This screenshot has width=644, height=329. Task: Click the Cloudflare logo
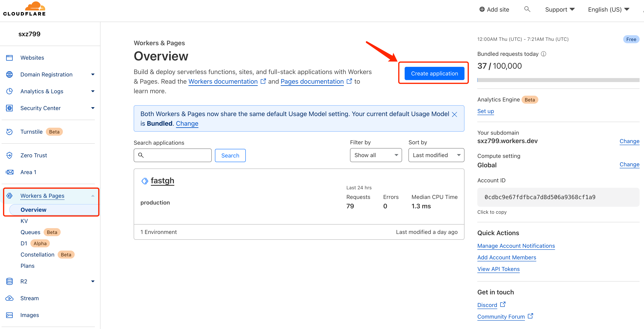[x=24, y=9]
